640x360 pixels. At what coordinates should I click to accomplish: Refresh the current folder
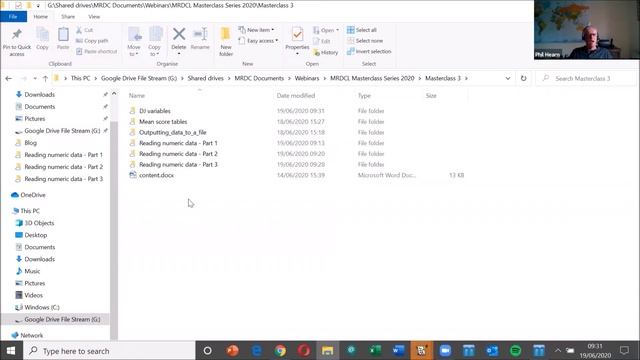tap(523, 78)
